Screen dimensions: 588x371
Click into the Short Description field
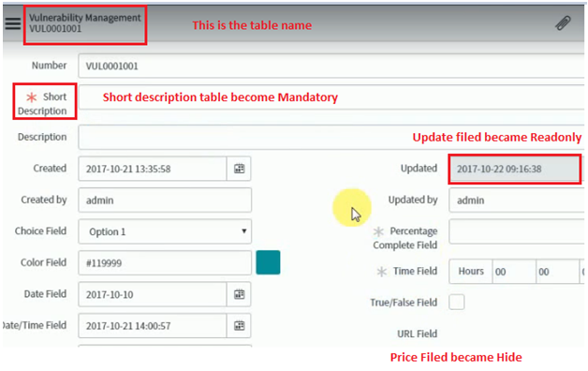click(x=331, y=97)
